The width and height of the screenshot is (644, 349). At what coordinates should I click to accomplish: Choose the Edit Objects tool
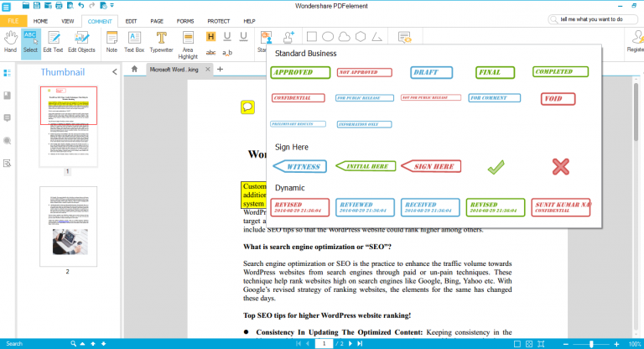pyautogui.click(x=81, y=41)
